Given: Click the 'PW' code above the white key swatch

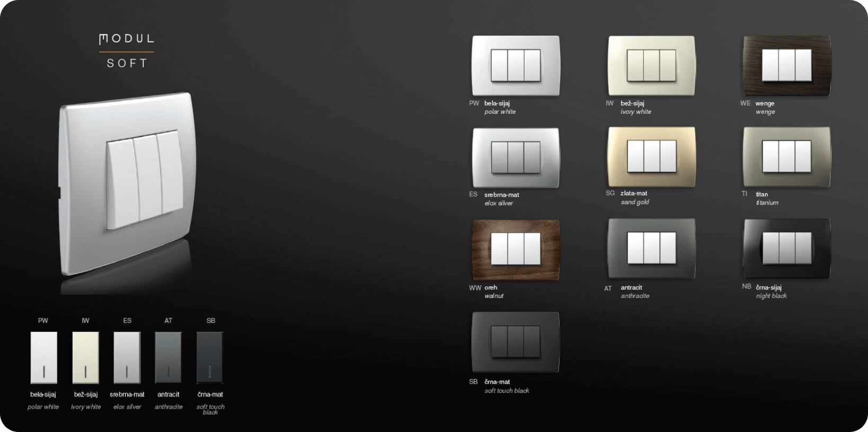Looking at the screenshot, I should [x=43, y=320].
